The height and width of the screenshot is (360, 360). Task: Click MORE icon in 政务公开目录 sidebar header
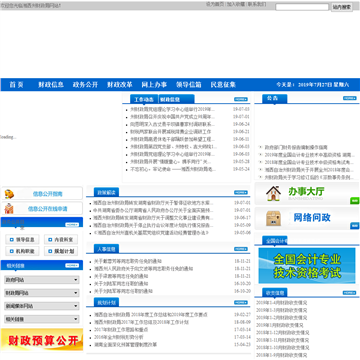pyautogui.click(x=72, y=225)
